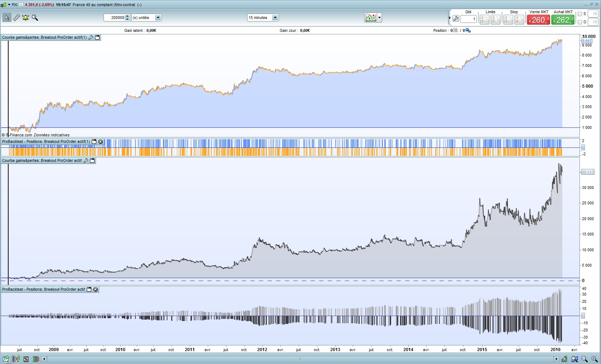Click wrench settings for Breakout ProOrder actif(1) curve
This screenshot has width=601, height=364.
91,37
